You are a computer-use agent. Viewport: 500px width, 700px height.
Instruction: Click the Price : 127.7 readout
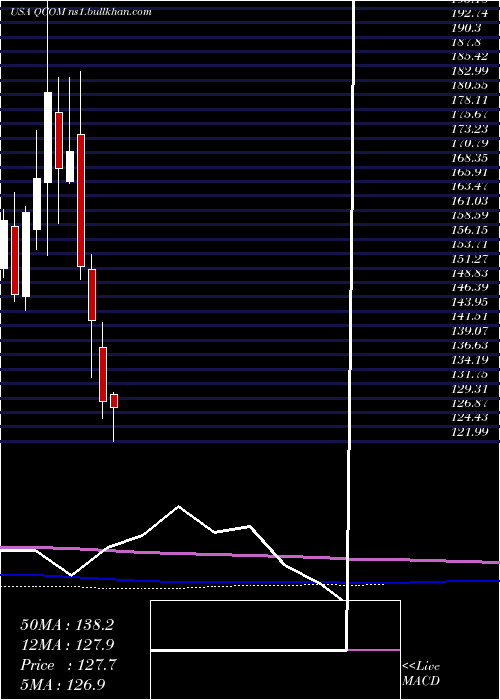68,665
